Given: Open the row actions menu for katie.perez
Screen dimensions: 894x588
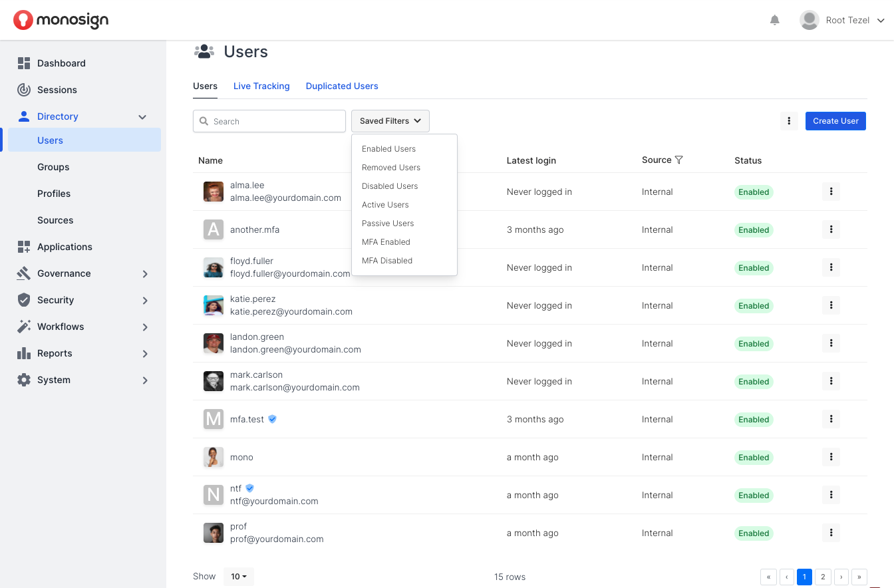Looking at the screenshot, I should click(x=831, y=305).
